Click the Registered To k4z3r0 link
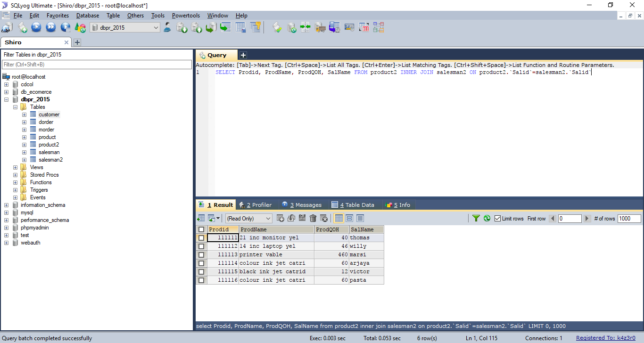Screen dimensions: 644x343 pyautogui.click(x=605, y=338)
